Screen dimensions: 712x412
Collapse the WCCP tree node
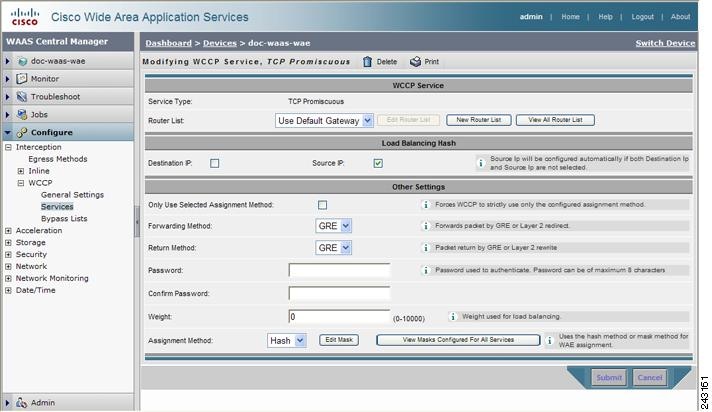pos(20,183)
